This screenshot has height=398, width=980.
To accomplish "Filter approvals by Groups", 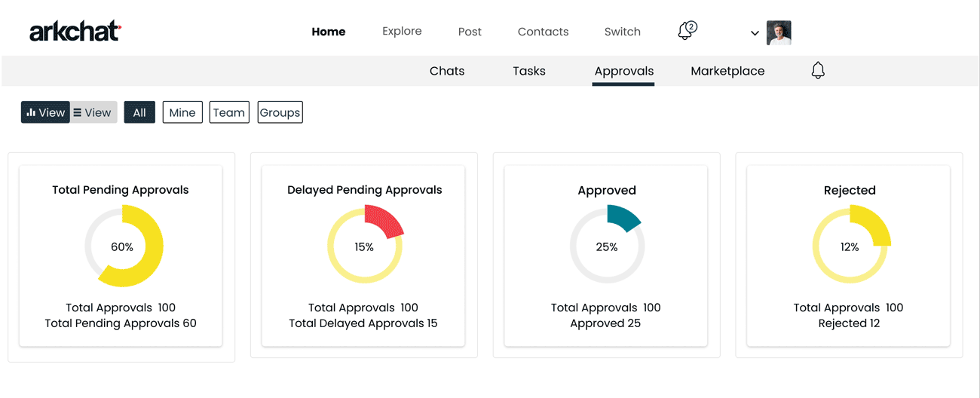I will 280,112.
